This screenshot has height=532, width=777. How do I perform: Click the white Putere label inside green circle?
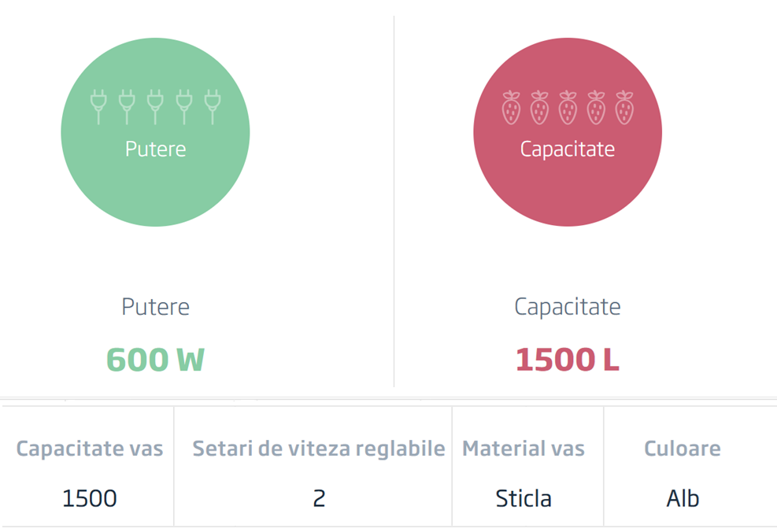(x=156, y=149)
